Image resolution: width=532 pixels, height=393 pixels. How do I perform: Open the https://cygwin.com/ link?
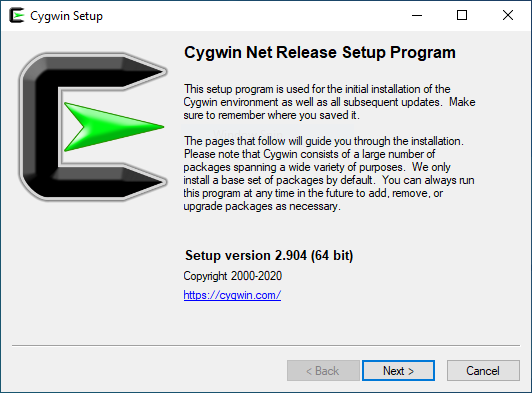pyautogui.click(x=232, y=295)
